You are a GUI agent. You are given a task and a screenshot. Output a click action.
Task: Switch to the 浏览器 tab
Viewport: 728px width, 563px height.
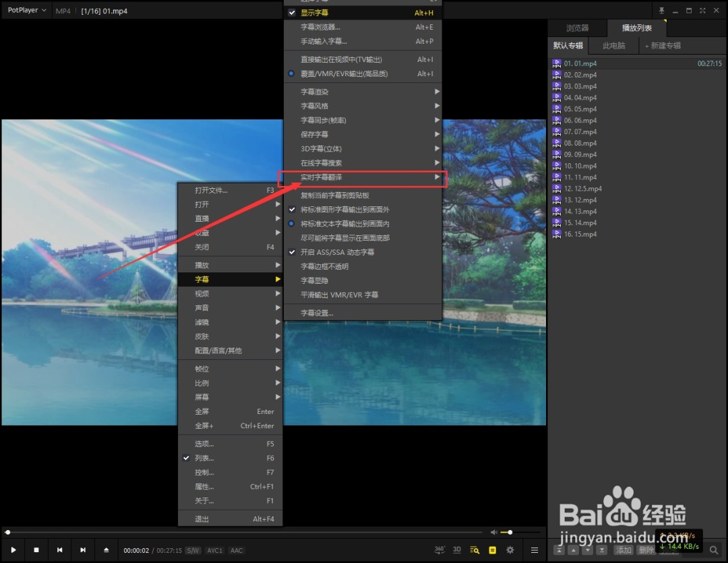(577, 28)
